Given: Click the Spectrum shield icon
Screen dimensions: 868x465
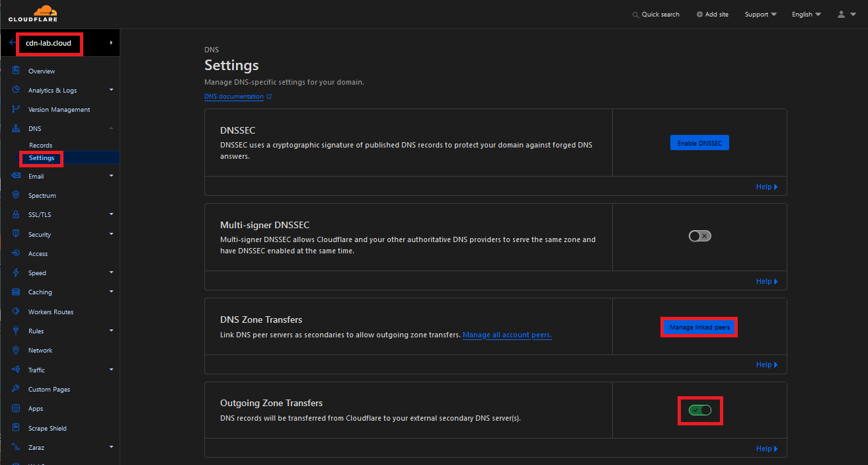Looking at the screenshot, I should tap(16, 195).
